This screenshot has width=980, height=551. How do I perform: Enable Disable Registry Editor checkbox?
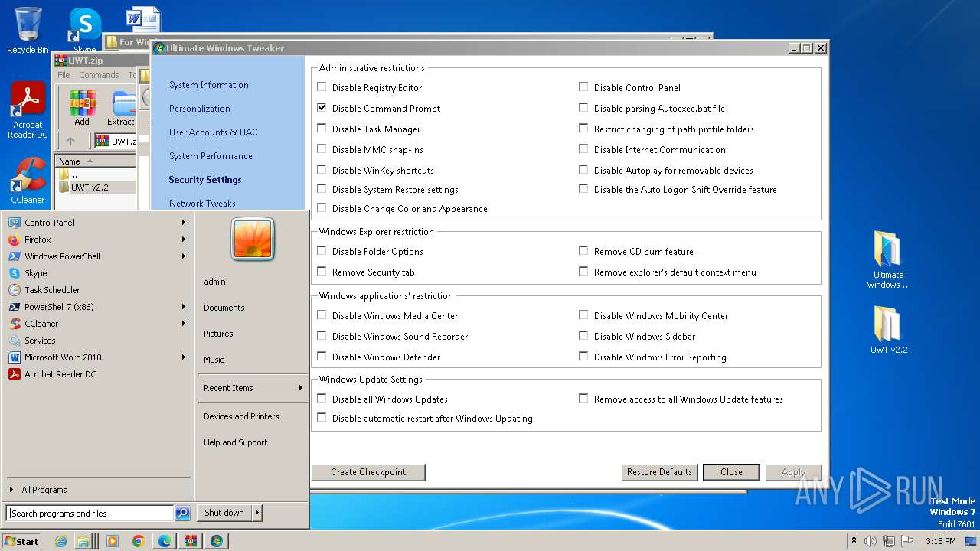(322, 87)
